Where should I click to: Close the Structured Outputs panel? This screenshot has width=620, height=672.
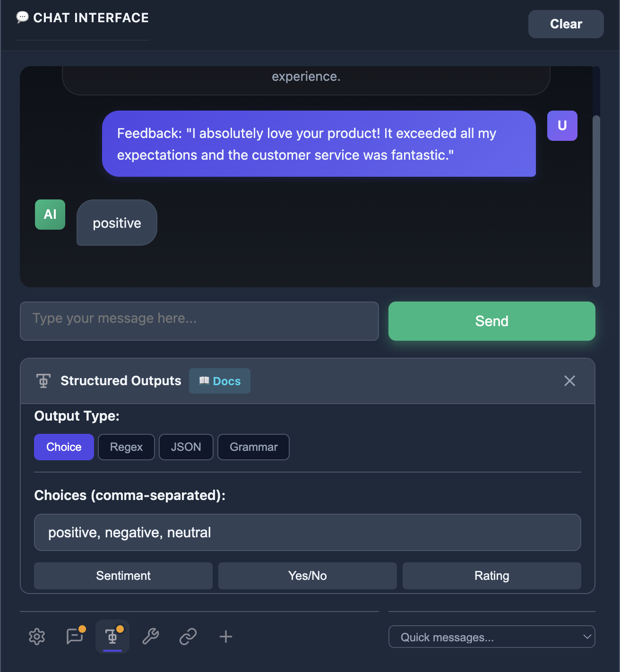click(x=569, y=381)
